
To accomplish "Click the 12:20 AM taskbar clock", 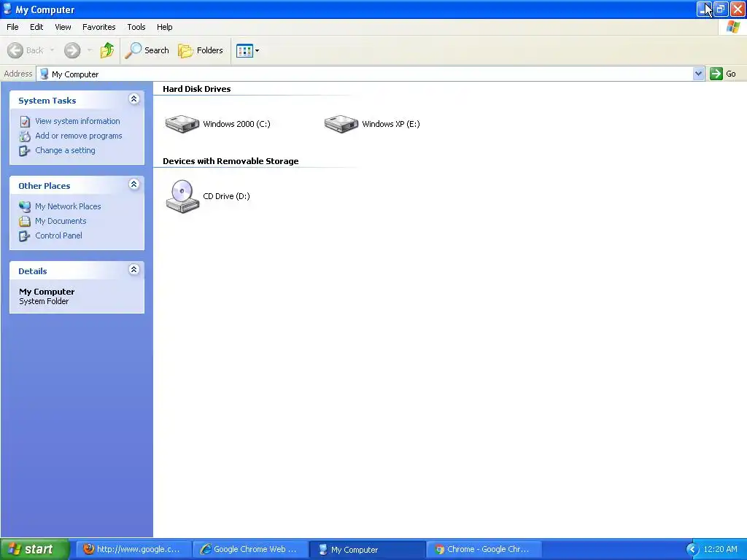I will [x=720, y=549].
